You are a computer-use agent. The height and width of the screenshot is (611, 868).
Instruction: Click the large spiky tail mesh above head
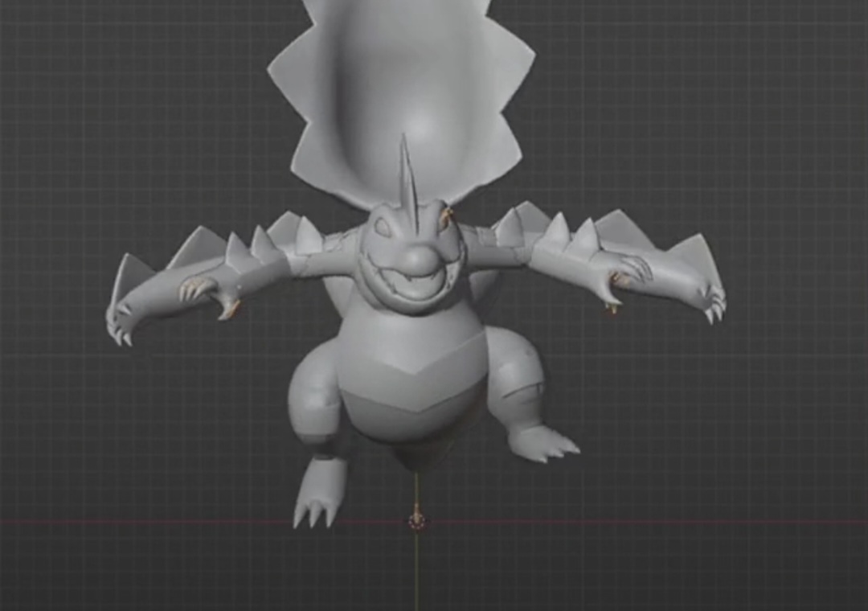point(402,88)
